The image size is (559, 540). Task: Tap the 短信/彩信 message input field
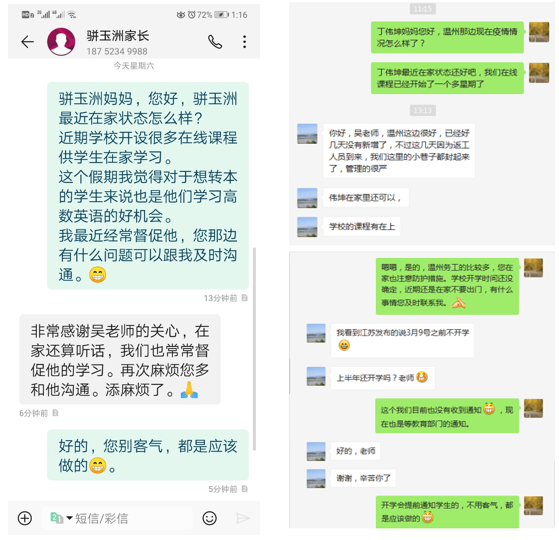(x=117, y=518)
